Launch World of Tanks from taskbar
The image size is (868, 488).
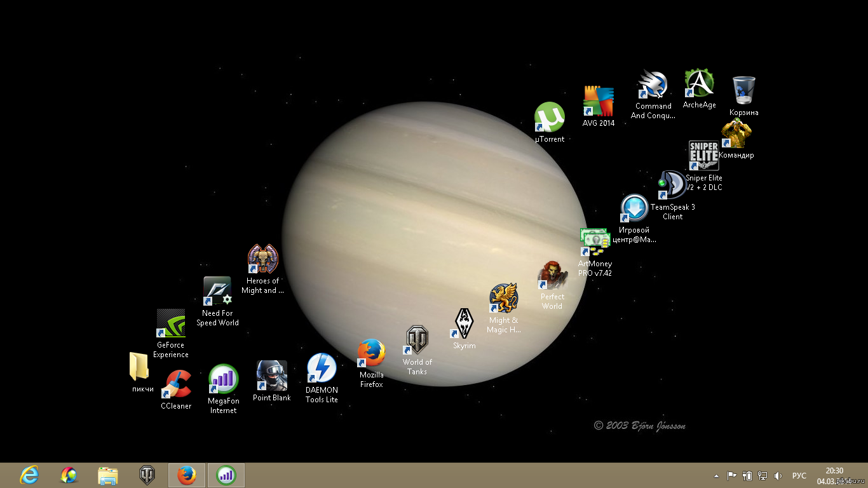(x=147, y=475)
